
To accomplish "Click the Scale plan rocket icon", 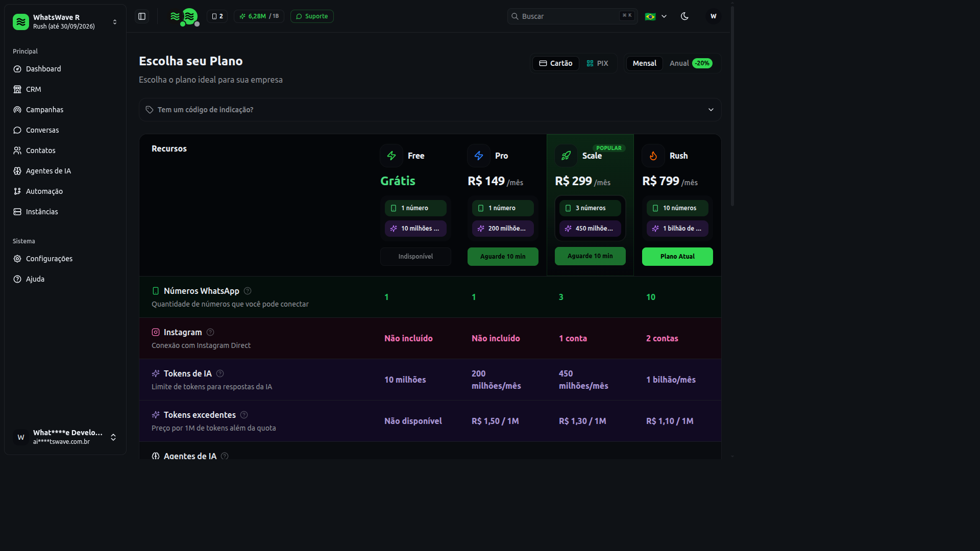I will (x=566, y=156).
